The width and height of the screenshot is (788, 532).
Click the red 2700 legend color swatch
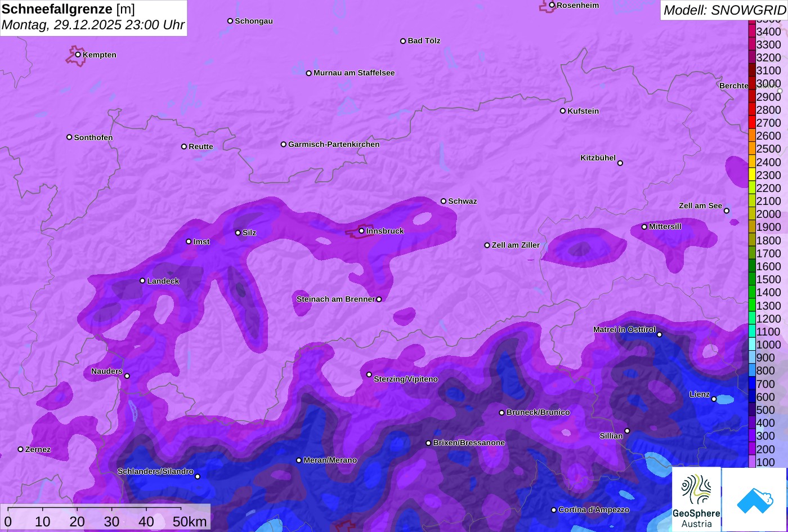coord(752,123)
